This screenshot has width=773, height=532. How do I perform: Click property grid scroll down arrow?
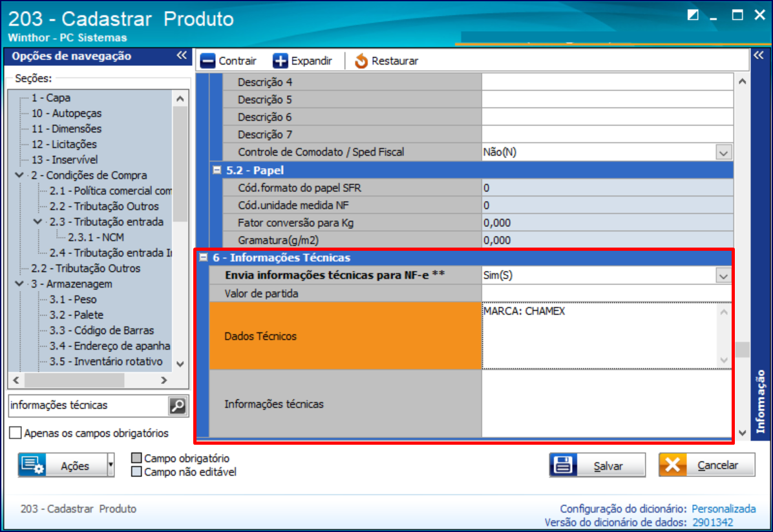[743, 433]
